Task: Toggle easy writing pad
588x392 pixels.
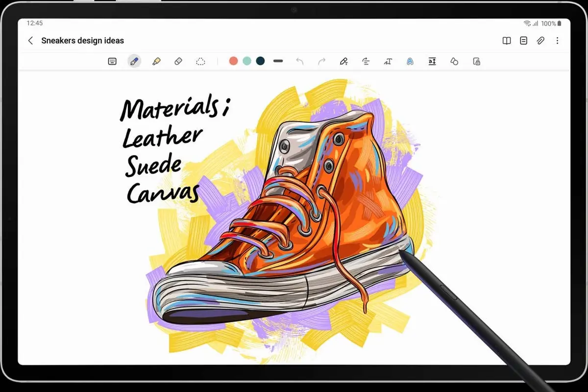Action: click(432, 61)
